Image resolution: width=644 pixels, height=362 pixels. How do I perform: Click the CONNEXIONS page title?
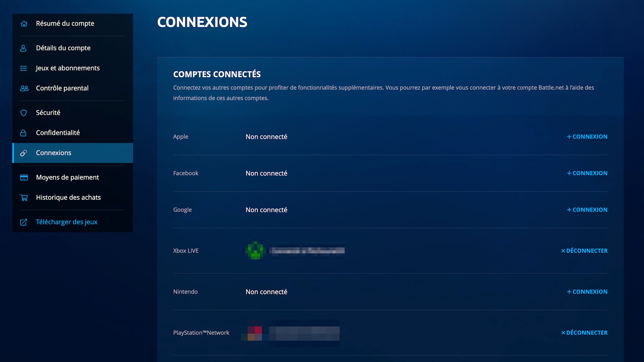[202, 22]
